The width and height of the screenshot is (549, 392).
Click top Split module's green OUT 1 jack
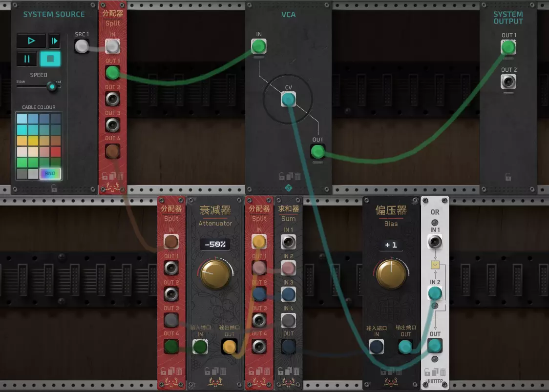[112, 73]
